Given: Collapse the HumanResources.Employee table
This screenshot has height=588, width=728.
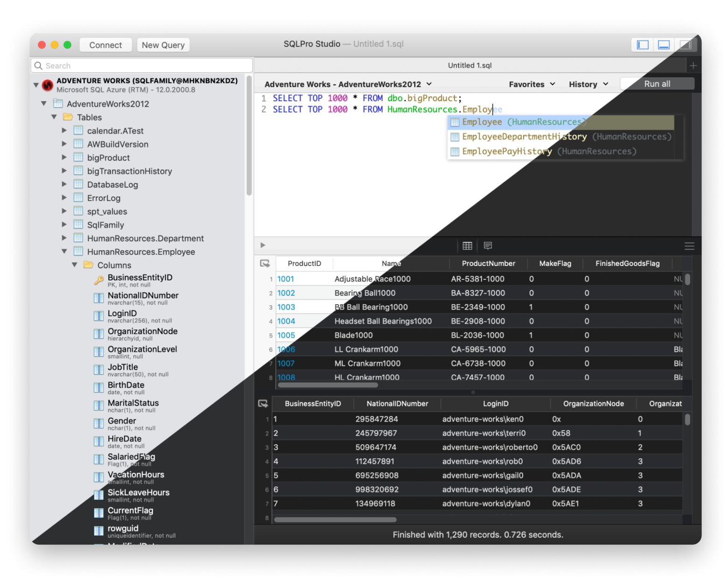Looking at the screenshot, I should pos(64,252).
